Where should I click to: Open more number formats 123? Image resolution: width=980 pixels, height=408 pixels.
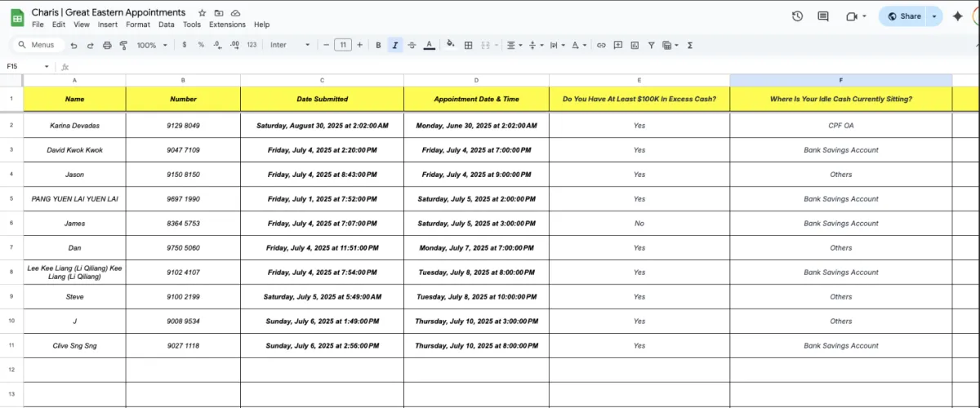(252, 45)
